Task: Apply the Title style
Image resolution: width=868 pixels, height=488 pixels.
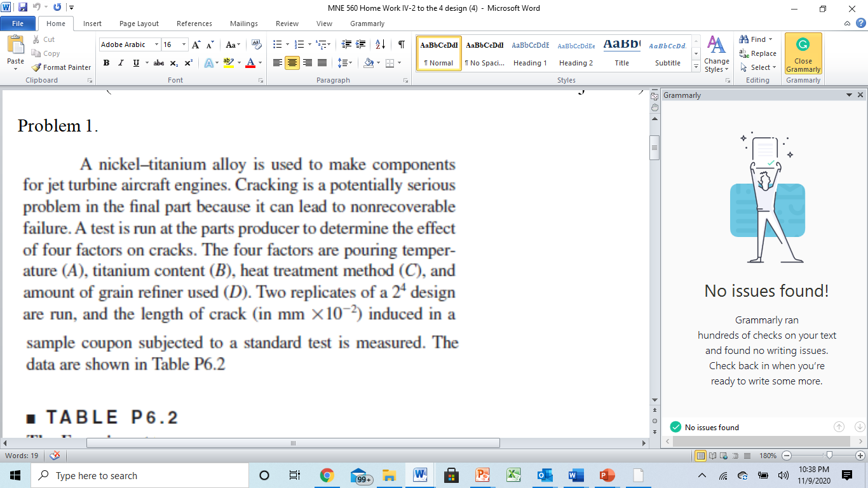Action: [622, 53]
